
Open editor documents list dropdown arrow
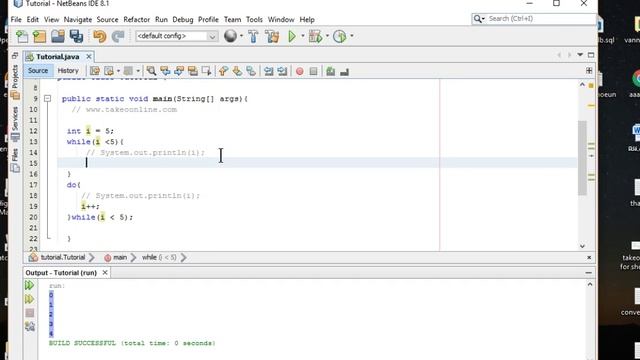click(x=580, y=55)
